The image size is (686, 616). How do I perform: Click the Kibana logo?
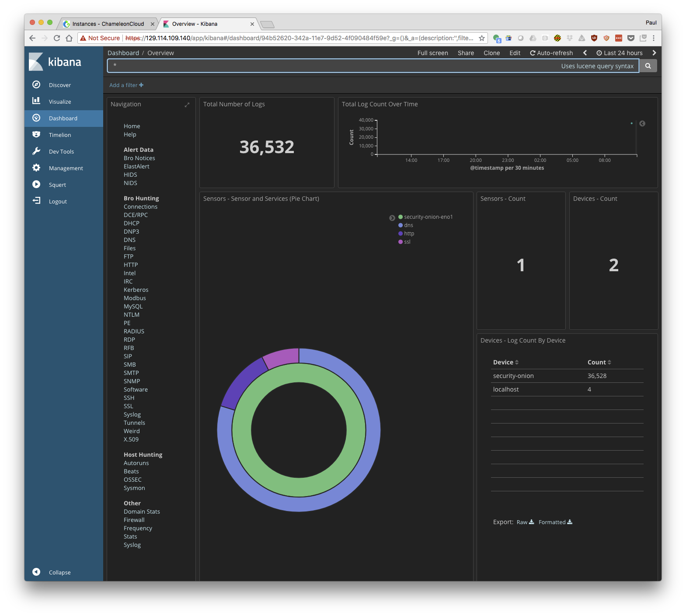[x=55, y=62]
